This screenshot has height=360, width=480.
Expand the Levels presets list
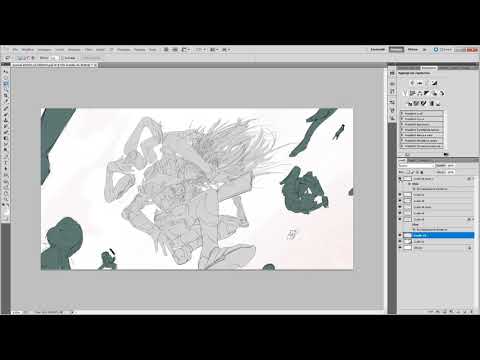[x=402, y=114]
